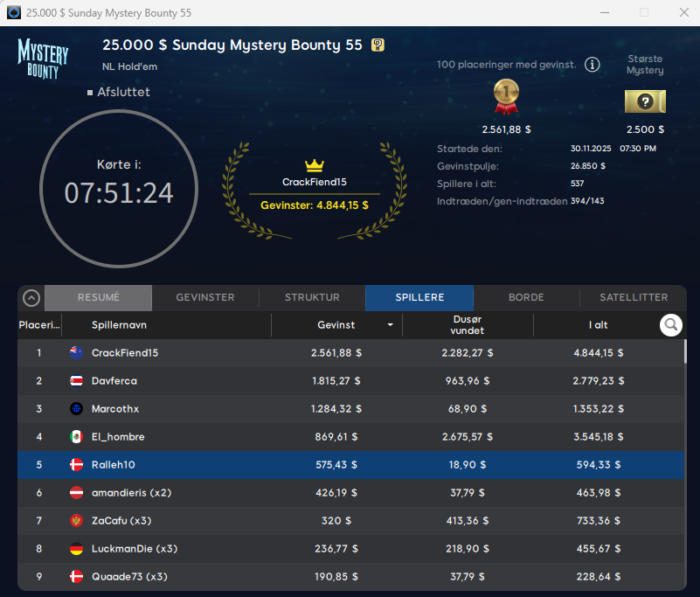Click the info icon next to placeringer text
The width and height of the screenshot is (700, 597).
(x=593, y=65)
